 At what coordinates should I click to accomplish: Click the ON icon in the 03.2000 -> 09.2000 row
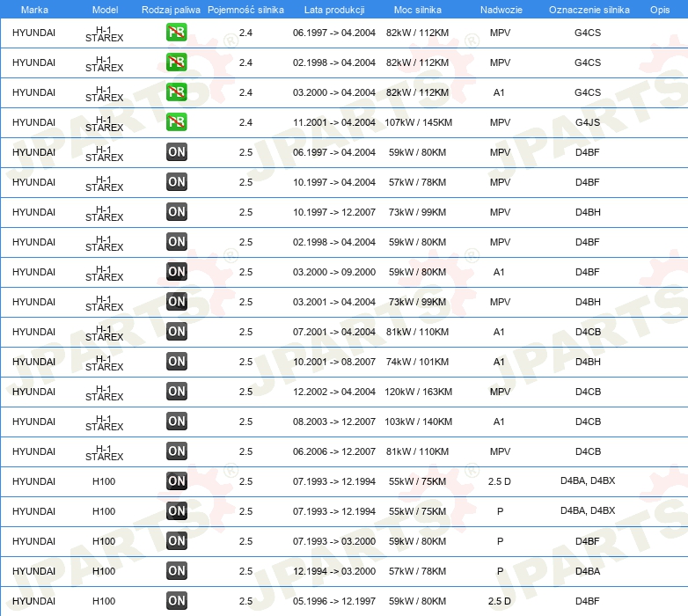tap(177, 272)
